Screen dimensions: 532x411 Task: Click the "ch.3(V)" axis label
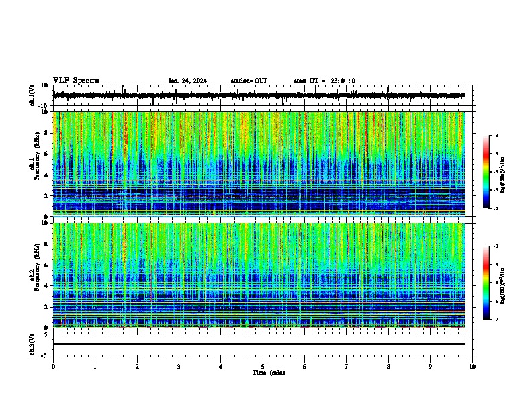pyautogui.click(x=32, y=345)
